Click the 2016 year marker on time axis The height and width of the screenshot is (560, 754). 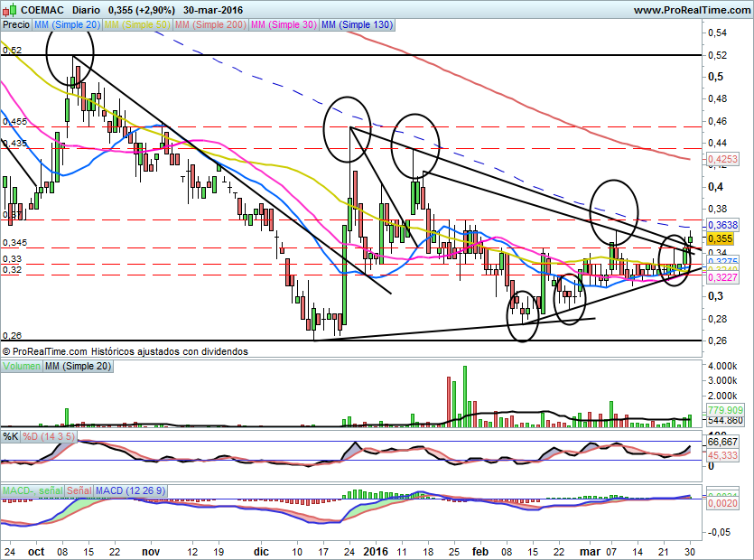pyautogui.click(x=374, y=551)
